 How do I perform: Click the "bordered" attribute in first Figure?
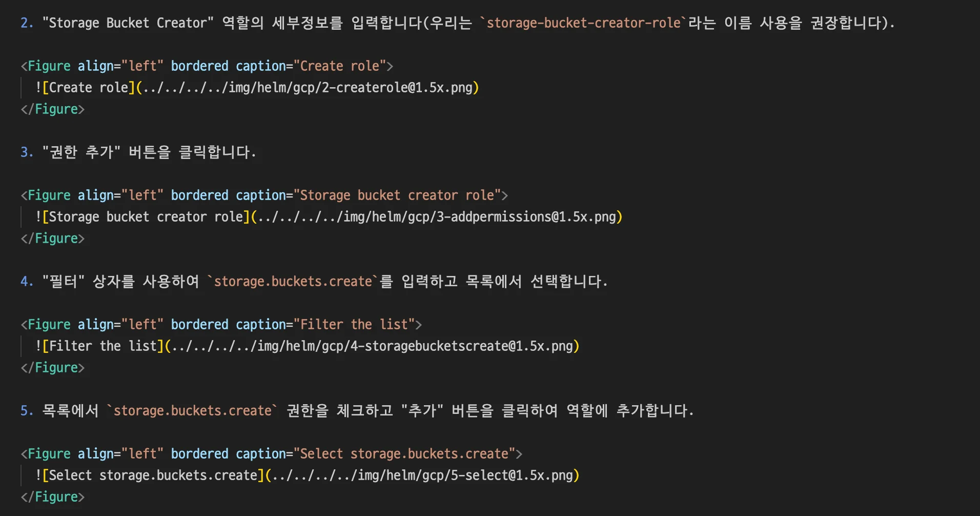click(x=200, y=65)
